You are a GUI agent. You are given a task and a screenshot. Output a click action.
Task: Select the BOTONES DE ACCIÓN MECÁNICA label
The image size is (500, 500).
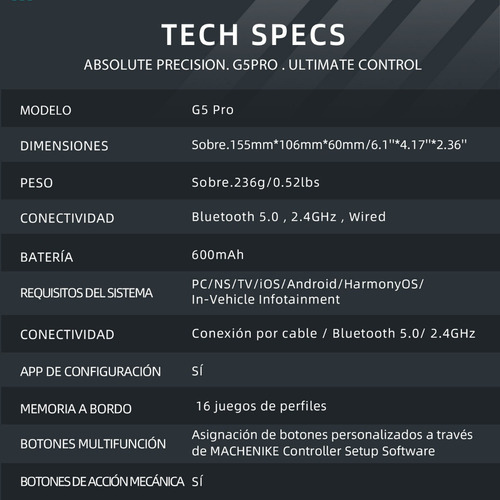pos(102,481)
